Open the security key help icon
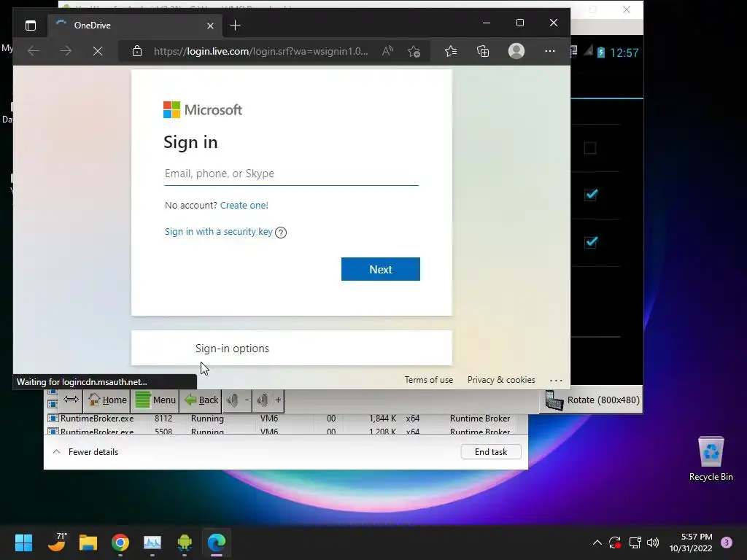Viewport: 747px width, 560px height. pos(281,233)
